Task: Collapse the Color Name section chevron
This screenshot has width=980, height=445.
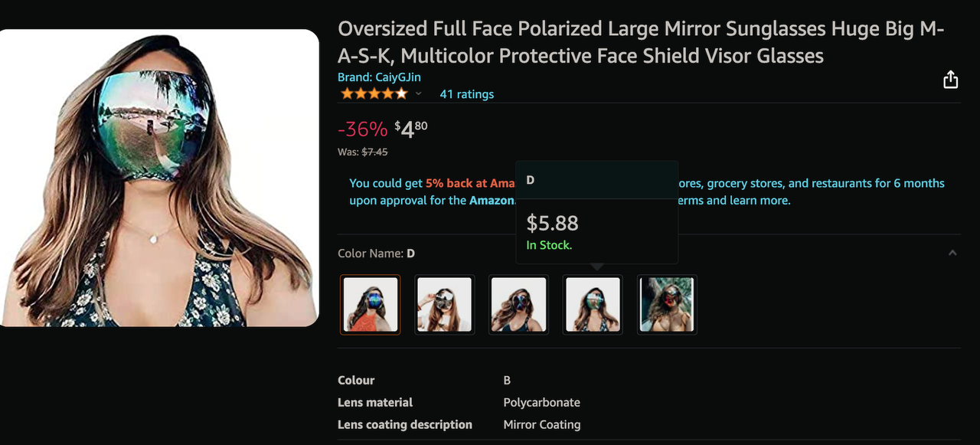Action: pyautogui.click(x=952, y=253)
